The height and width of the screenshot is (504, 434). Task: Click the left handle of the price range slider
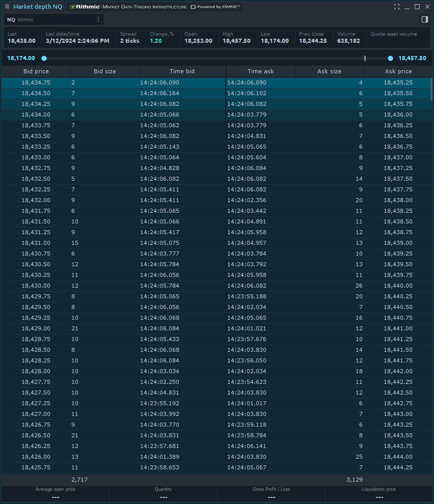point(44,58)
